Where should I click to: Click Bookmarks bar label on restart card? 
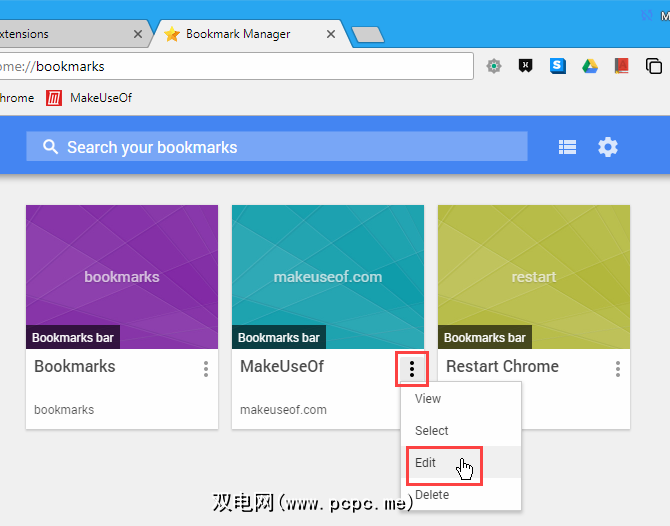485,338
